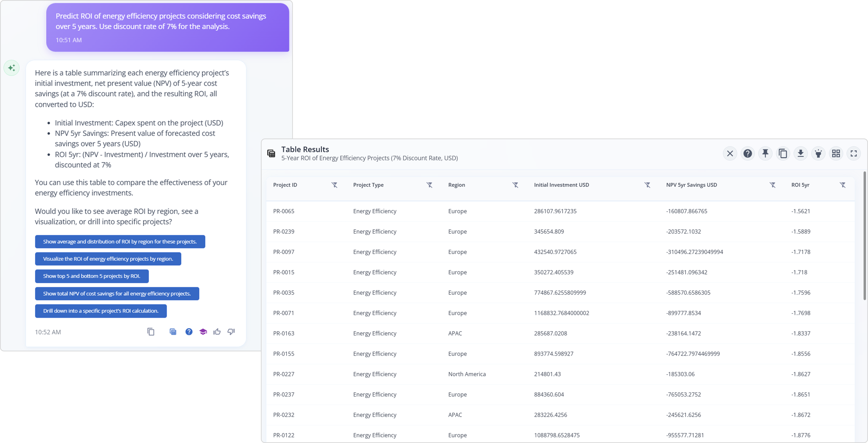This screenshot has width=868, height=443.
Task: Open filter for NPV 5yr Savings USD column
Action: pos(772,185)
